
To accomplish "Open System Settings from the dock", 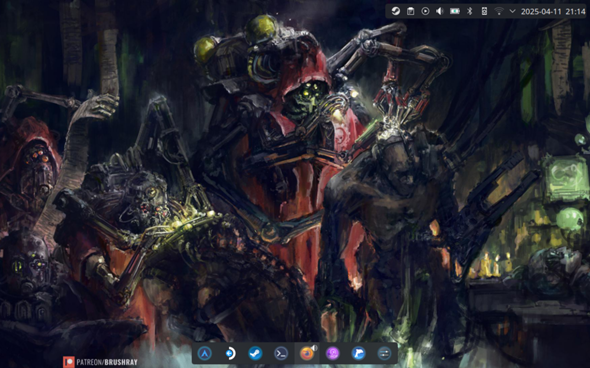I will (384, 353).
